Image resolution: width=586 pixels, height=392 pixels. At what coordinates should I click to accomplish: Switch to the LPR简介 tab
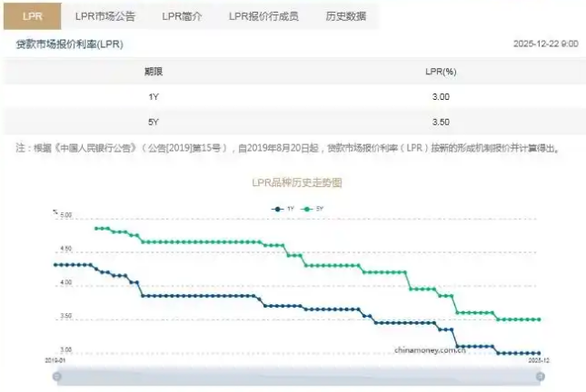tap(182, 15)
